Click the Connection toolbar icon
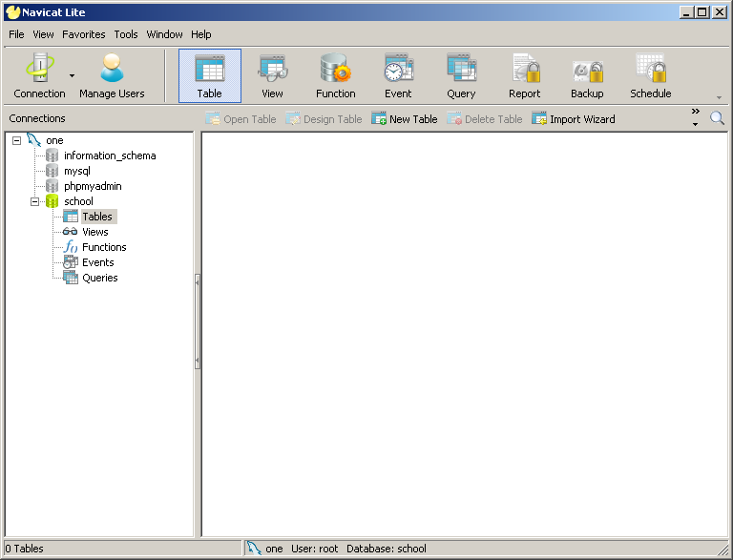733x560 pixels. pyautogui.click(x=40, y=75)
